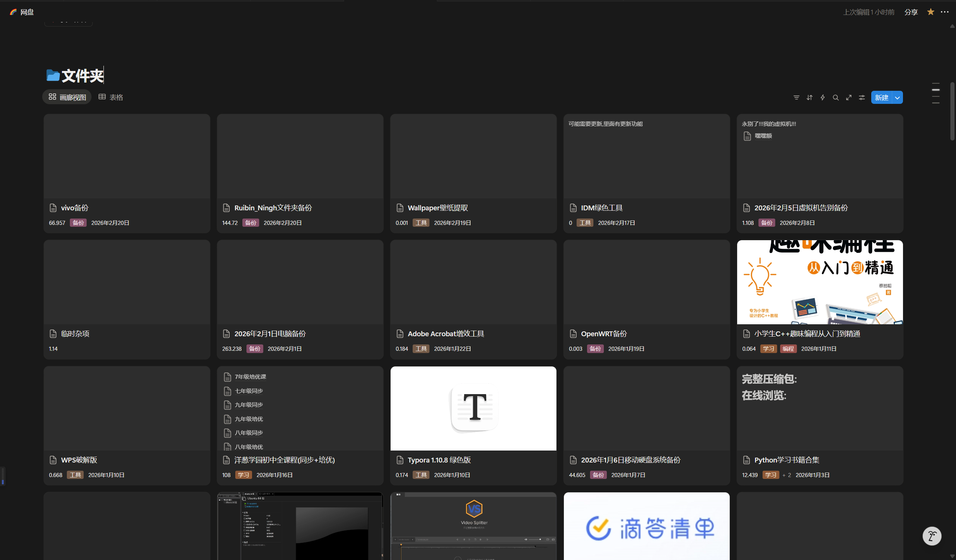The image size is (956, 560).
Task: Click the 备份 tag on vivo备份 card
Action: coord(78,223)
